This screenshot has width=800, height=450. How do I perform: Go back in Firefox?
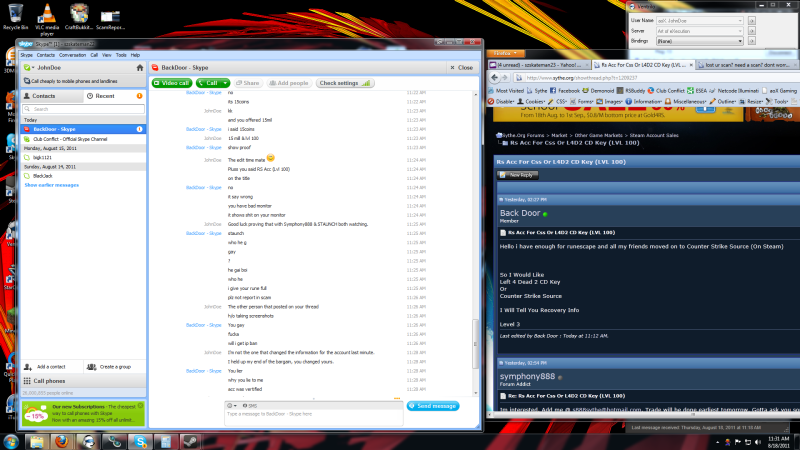494,78
